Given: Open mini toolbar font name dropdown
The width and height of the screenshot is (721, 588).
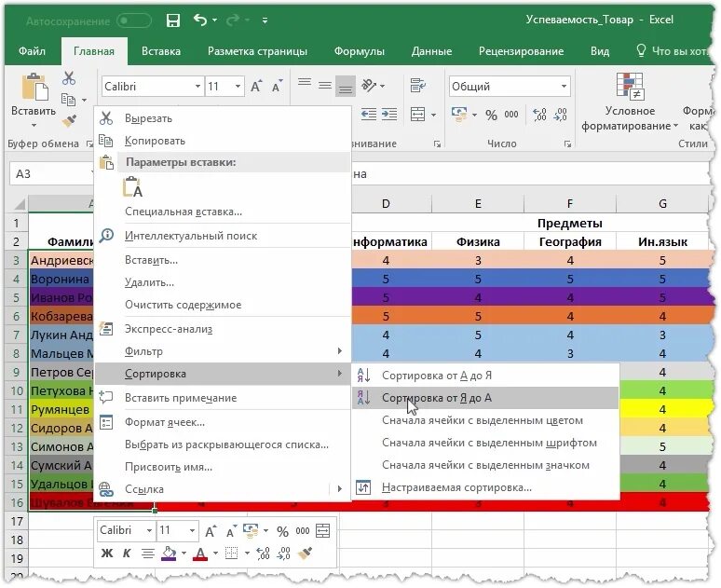Looking at the screenshot, I should 149,530.
